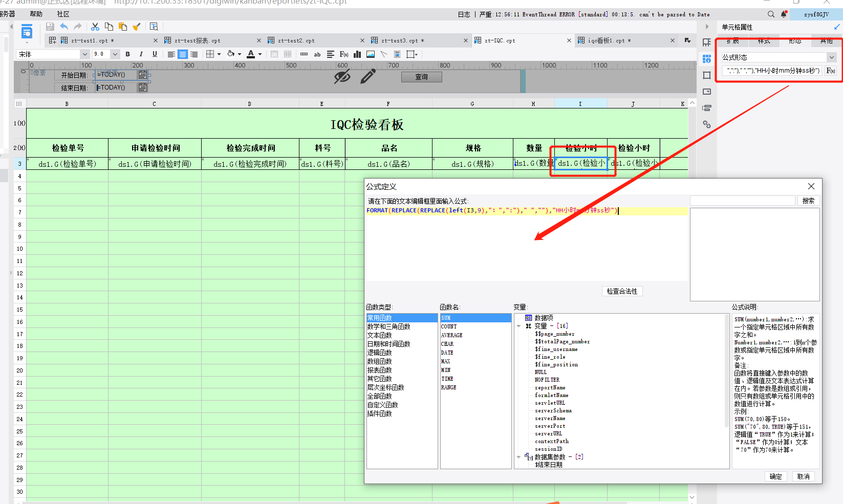Unmerge cells using the toolbar grid icon
The width and height of the screenshot is (843, 504).
coord(288,54)
